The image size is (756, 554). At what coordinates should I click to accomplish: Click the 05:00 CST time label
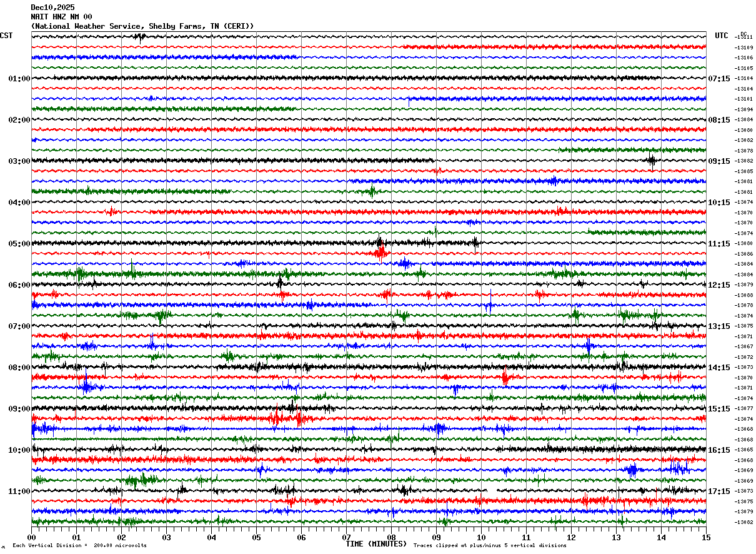[x=19, y=244]
